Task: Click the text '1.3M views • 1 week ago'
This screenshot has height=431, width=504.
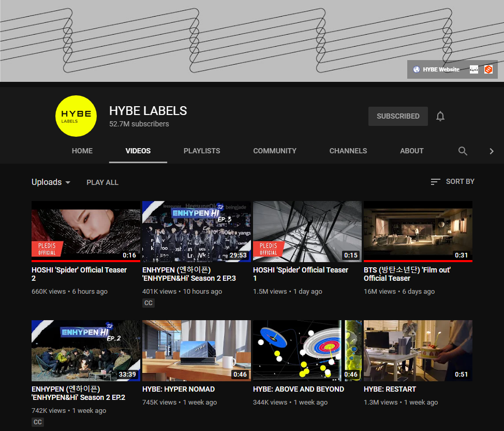Action: point(401,403)
